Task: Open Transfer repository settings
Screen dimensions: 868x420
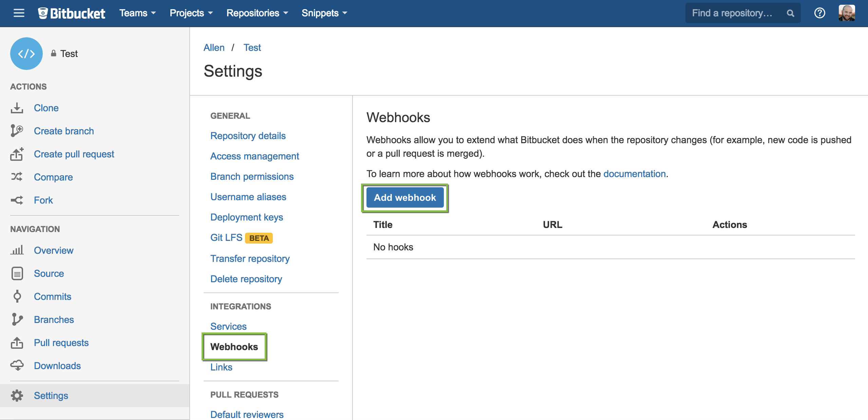Action: point(250,259)
